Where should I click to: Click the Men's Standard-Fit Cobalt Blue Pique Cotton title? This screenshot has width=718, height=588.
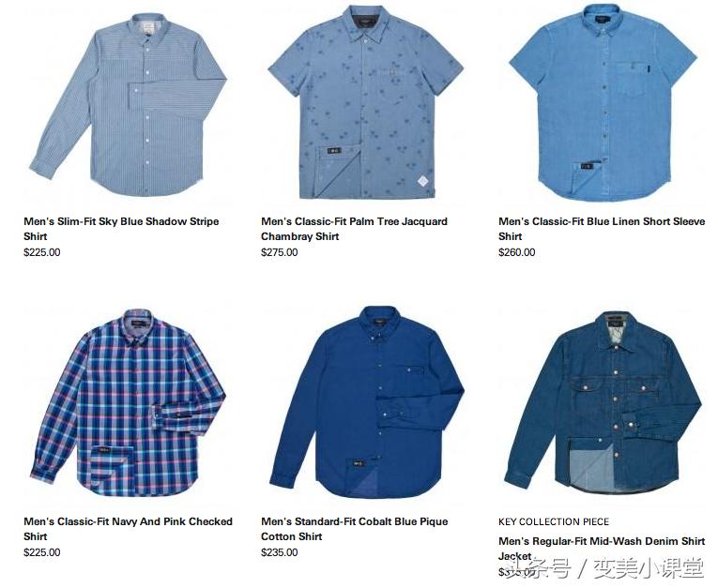355,529
